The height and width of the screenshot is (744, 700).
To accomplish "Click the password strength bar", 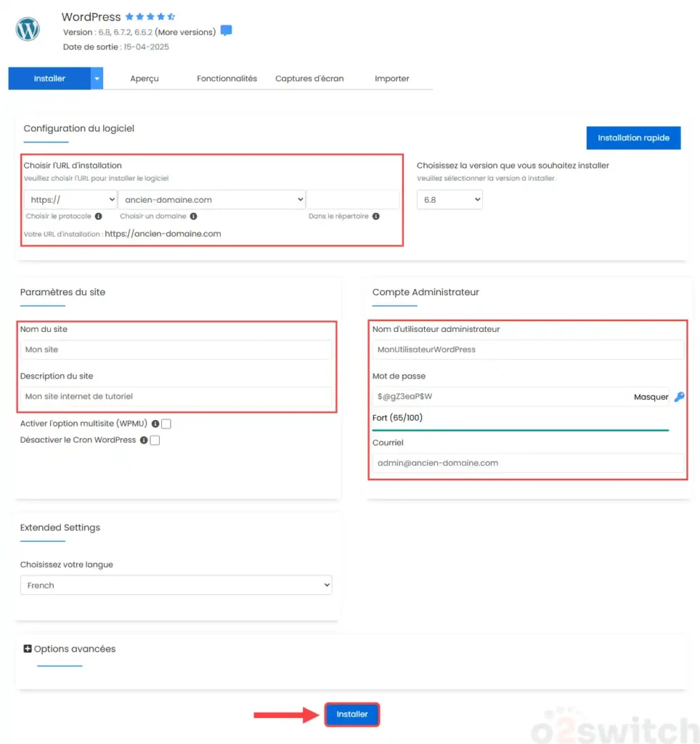I will click(x=520, y=430).
